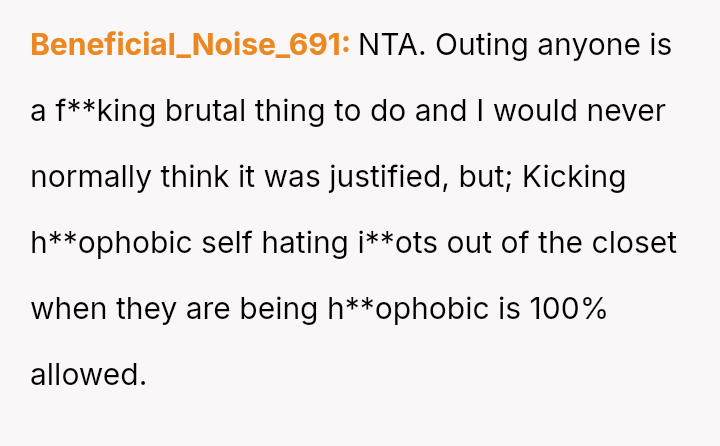This screenshot has height=446, width=720.
Task: Click the final word "allowed."
Action: point(88,375)
